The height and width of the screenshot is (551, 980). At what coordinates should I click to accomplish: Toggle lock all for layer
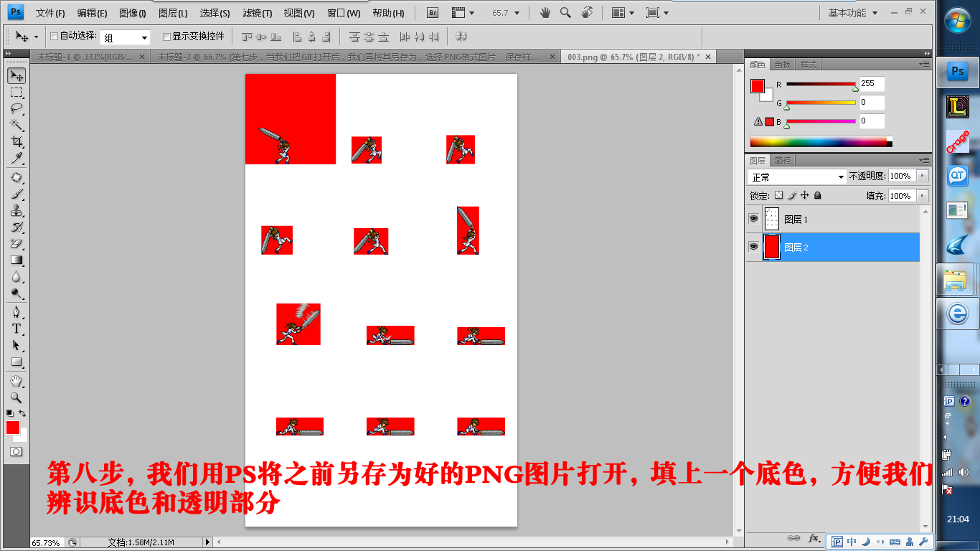point(817,195)
